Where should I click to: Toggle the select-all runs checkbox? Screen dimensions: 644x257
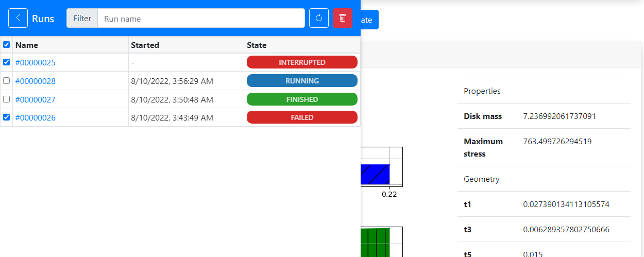(7, 45)
